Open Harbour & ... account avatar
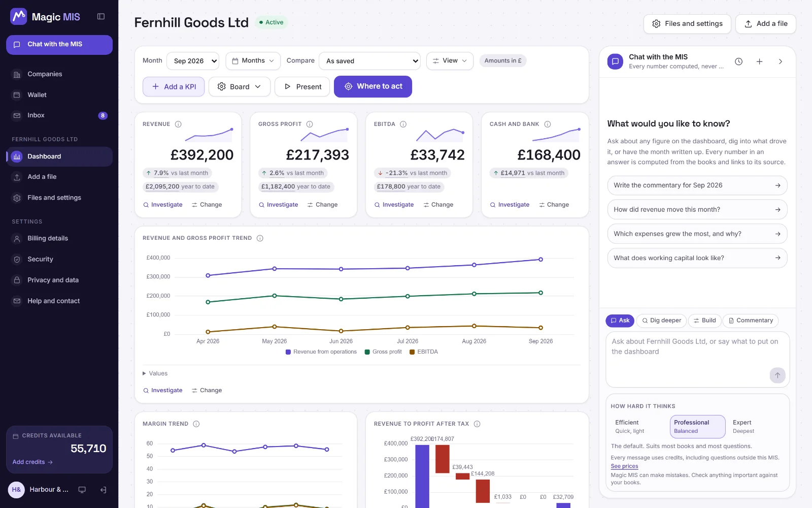This screenshot has height=508, width=812. coord(16,490)
